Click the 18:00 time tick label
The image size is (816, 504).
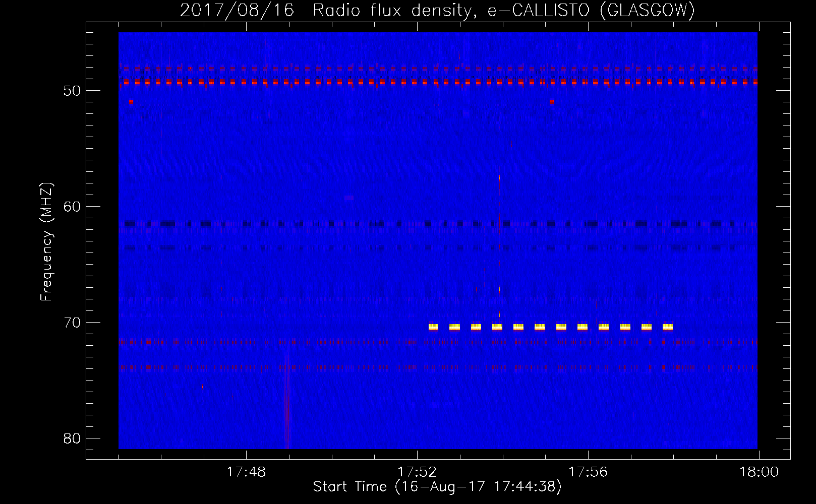[759, 472]
